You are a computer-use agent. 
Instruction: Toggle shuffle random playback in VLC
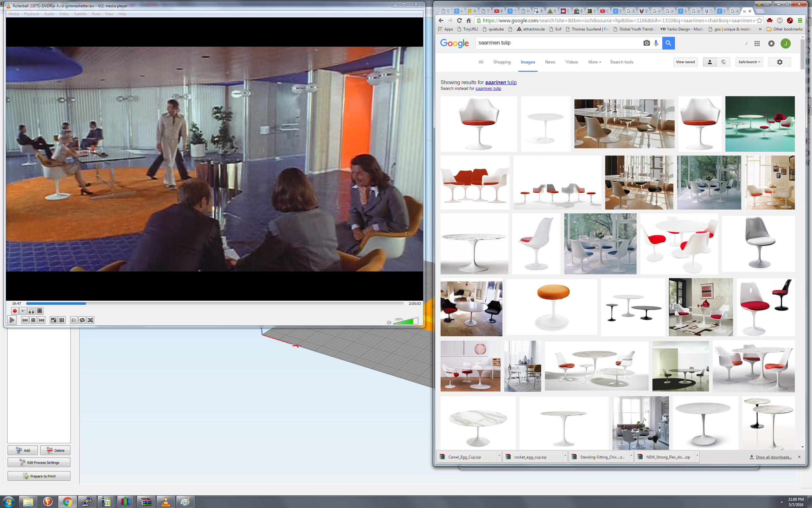click(90, 320)
